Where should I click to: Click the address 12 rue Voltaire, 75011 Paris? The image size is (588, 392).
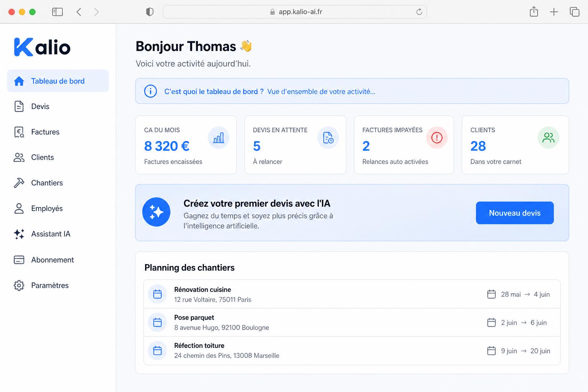tap(213, 299)
